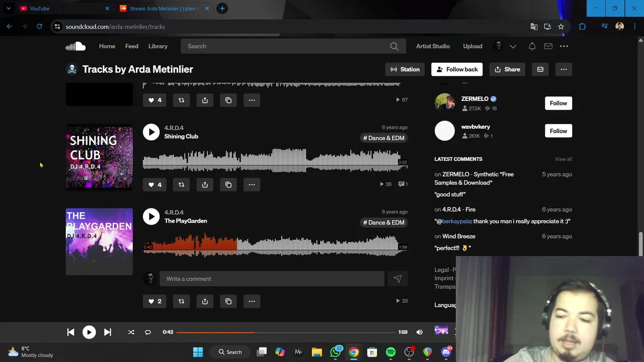Image resolution: width=644 pixels, height=362 pixels.
Task: Play the Shining Club track
Action: click(x=151, y=132)
